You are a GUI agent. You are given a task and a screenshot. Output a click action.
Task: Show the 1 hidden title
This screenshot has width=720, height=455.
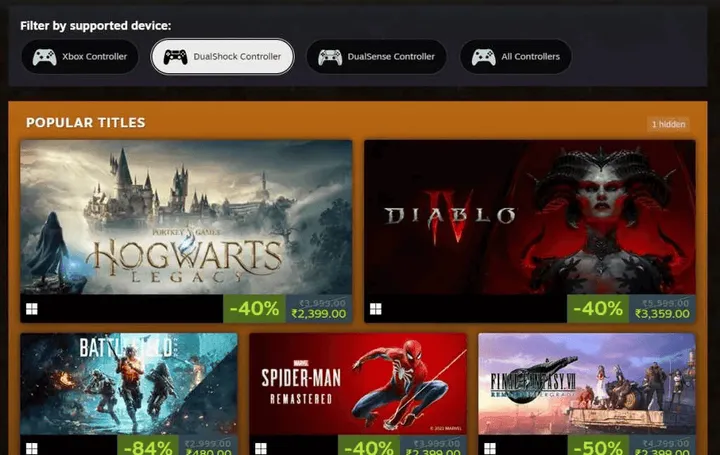(x=668, y=124)
